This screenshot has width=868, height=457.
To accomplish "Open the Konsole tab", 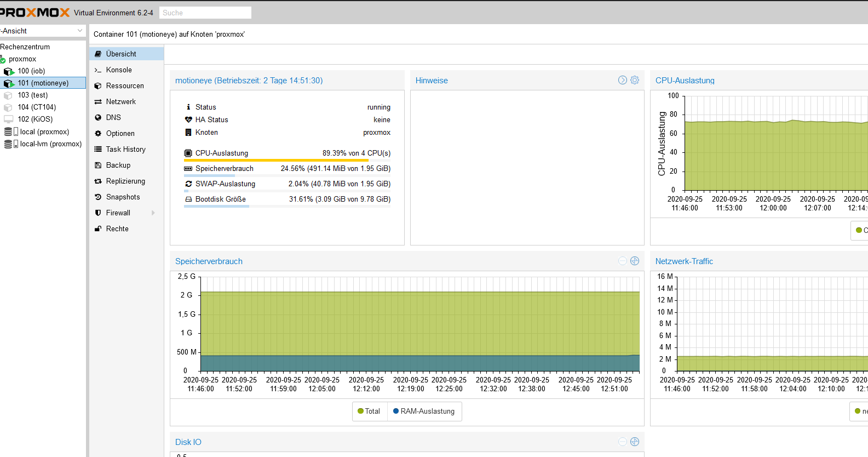I will pyautogui.click(x=127, y=70).
